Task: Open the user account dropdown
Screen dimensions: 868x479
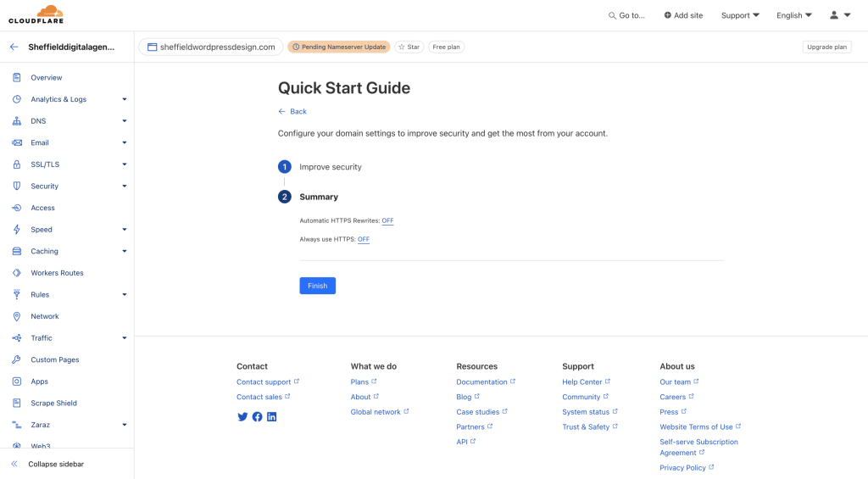Action: point(840,15)
